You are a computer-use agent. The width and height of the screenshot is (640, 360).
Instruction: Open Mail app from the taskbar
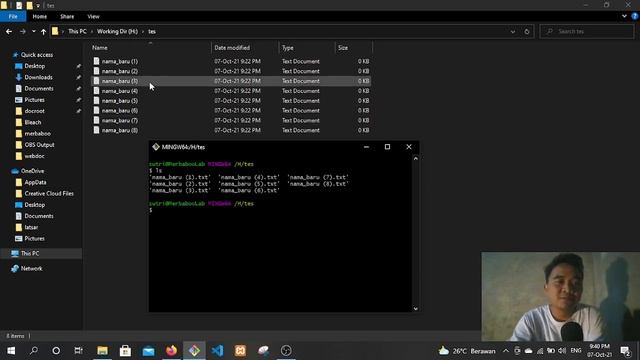(149, 351)
